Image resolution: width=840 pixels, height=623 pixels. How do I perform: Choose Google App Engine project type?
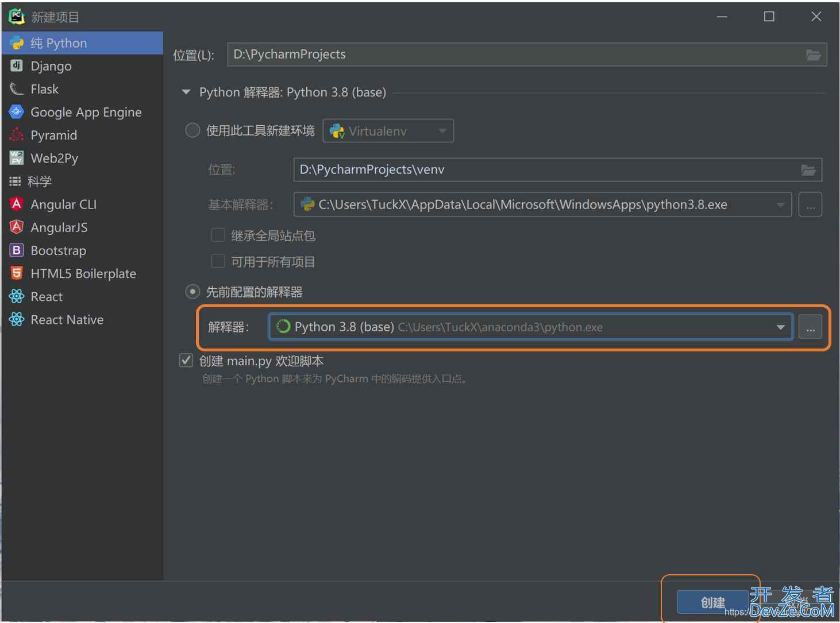click(82, 112)
